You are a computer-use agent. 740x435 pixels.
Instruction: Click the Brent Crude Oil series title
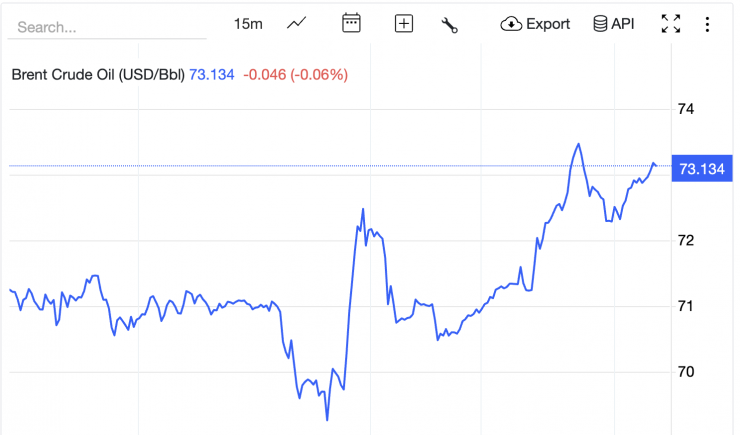[x=98, y=74]
